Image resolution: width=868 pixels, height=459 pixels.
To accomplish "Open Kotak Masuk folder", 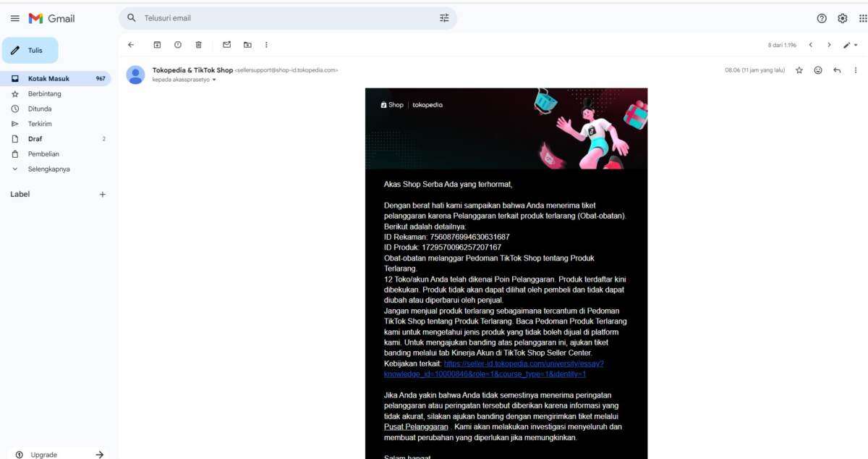I will tap(56, 78).
